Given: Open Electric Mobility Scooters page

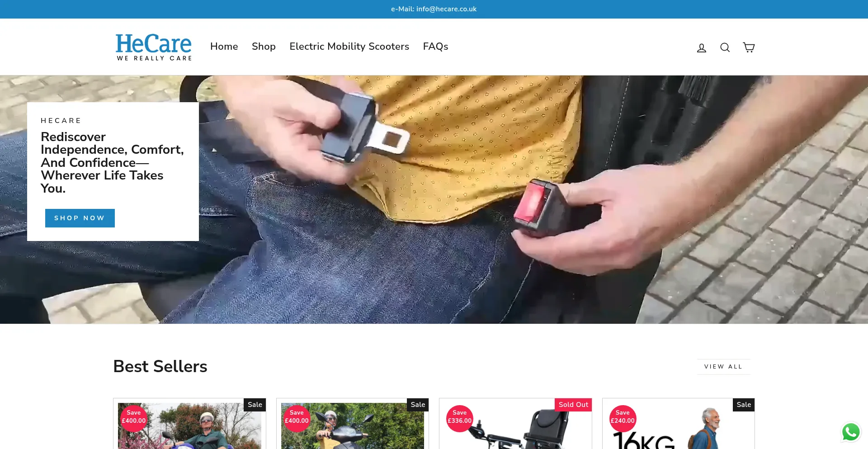Looking at the screenshot, I should coord(349,47).
